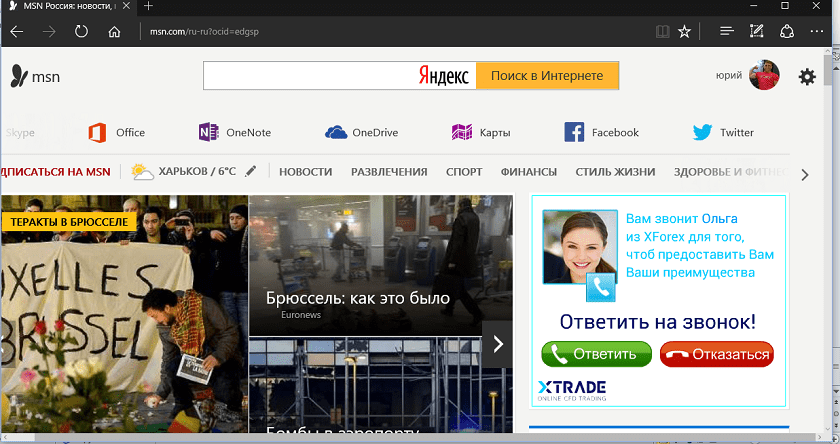Open the Карты maps icon
Viewport: 840px width, 444px height.
point(462,132)
